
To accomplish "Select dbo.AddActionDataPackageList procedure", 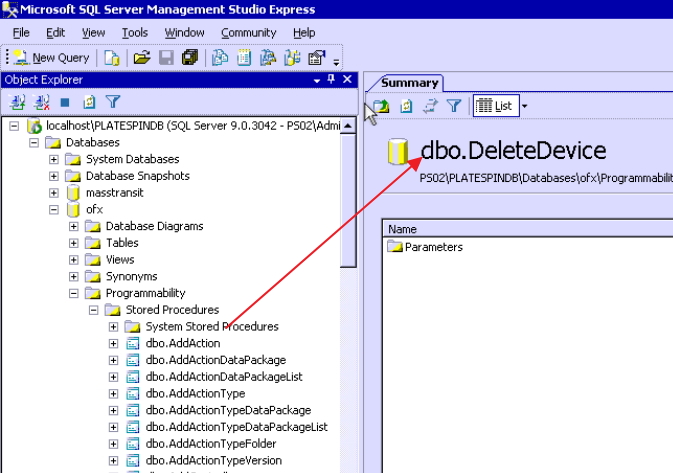I will [224, 376].
